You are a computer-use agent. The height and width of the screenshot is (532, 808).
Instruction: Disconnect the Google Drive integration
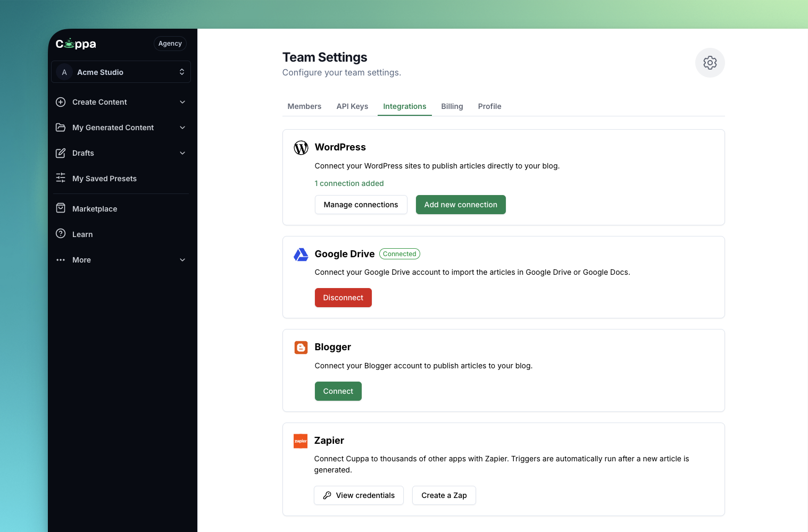click(343, 298)
